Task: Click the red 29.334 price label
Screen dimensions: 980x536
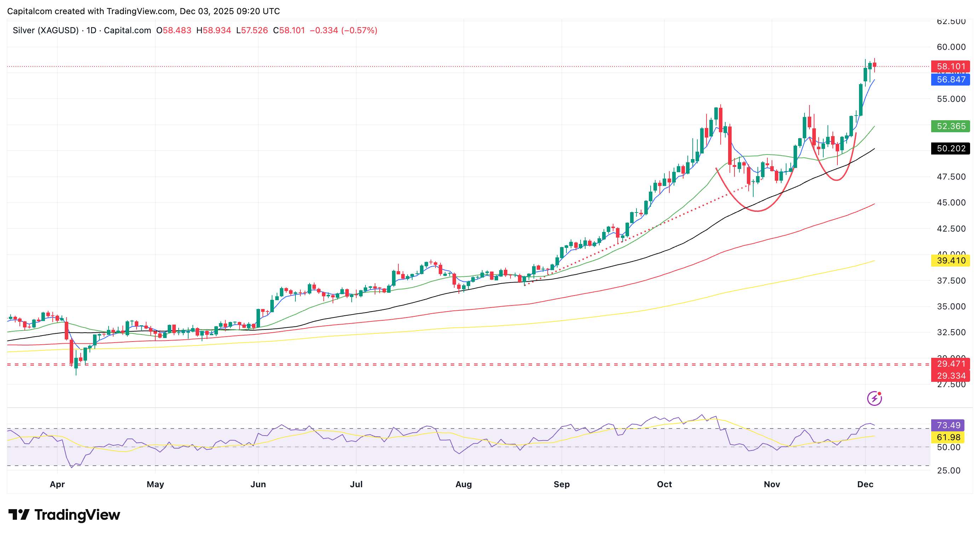Action: tap(950, 375)
